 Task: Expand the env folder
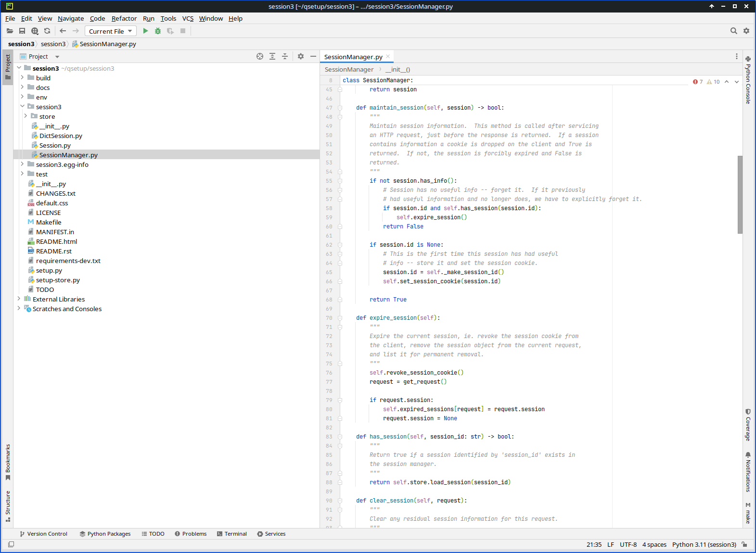point(22,97)
